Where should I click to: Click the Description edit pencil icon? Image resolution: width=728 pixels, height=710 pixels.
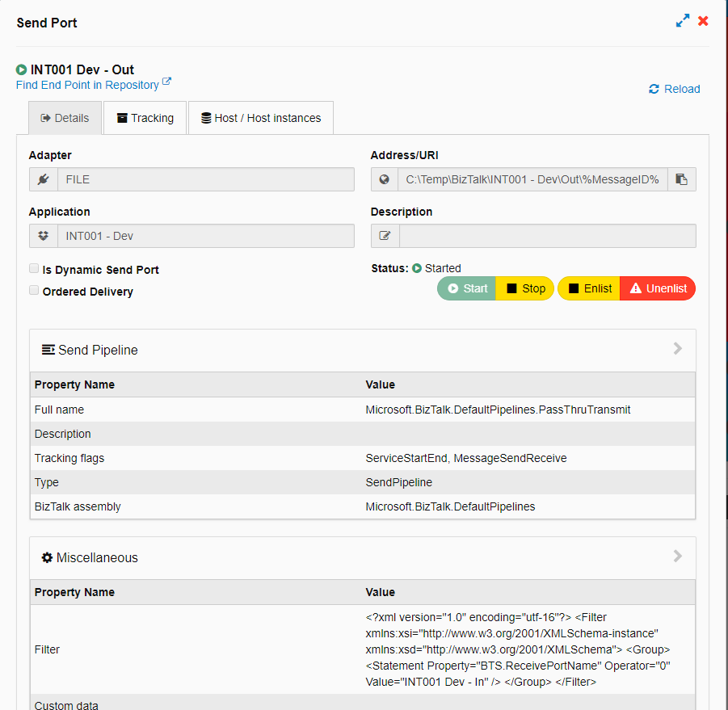(385, 236)
